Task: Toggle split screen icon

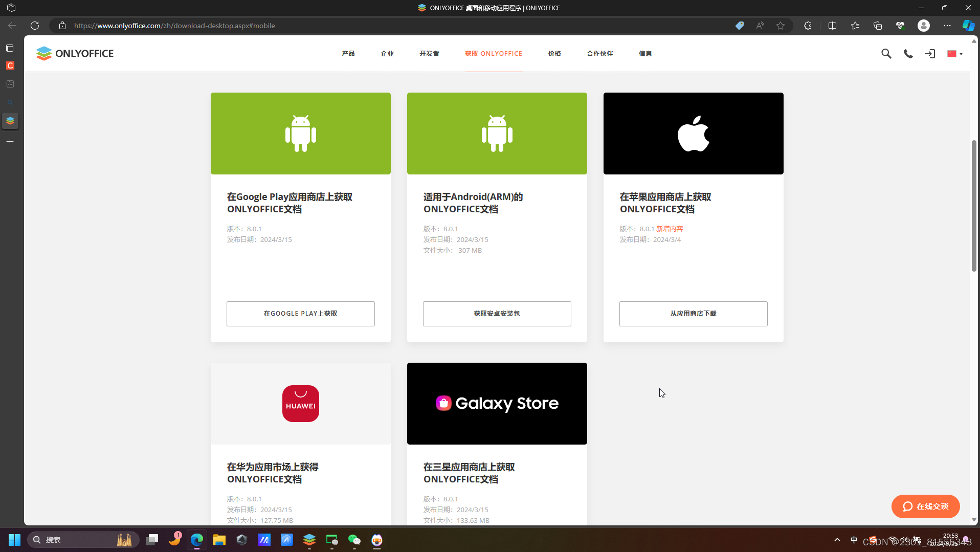Action: (x=832, y=26)
